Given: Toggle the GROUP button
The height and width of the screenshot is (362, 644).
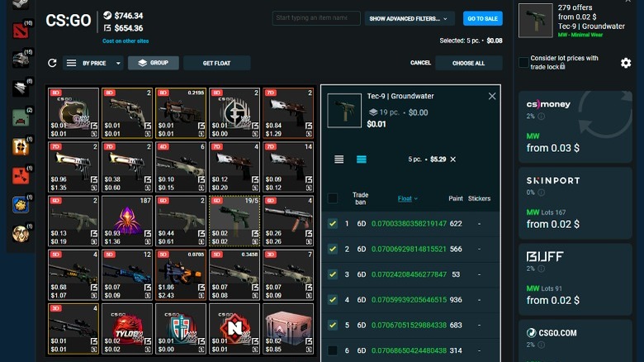Looking at the screenshot, I should point(154,63).
